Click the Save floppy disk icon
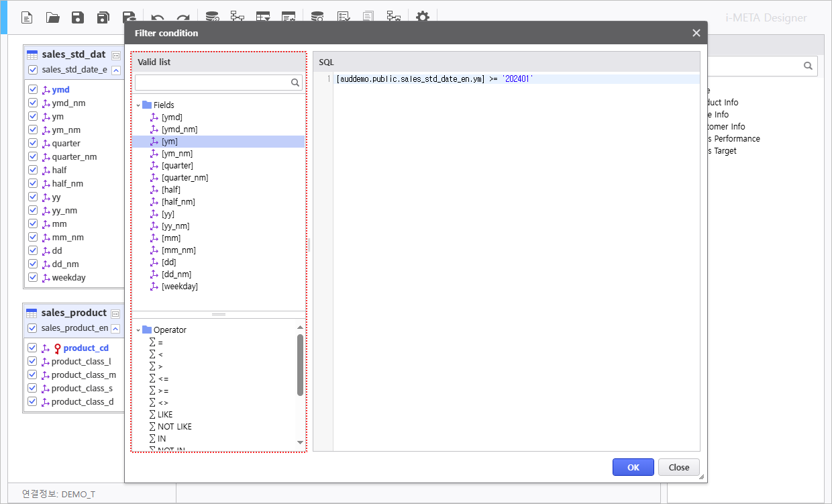832x504 pixels. pos(78,17)
